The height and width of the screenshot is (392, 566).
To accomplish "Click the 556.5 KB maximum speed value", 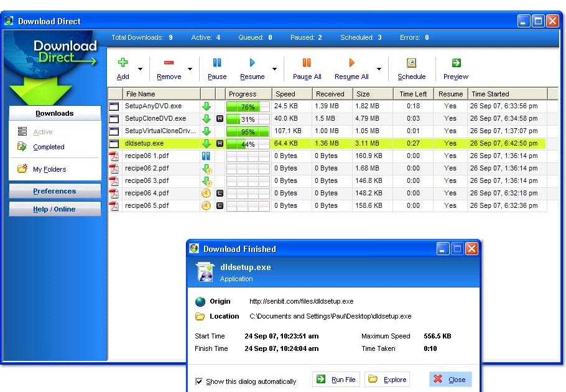I will (x=437, y=336).
